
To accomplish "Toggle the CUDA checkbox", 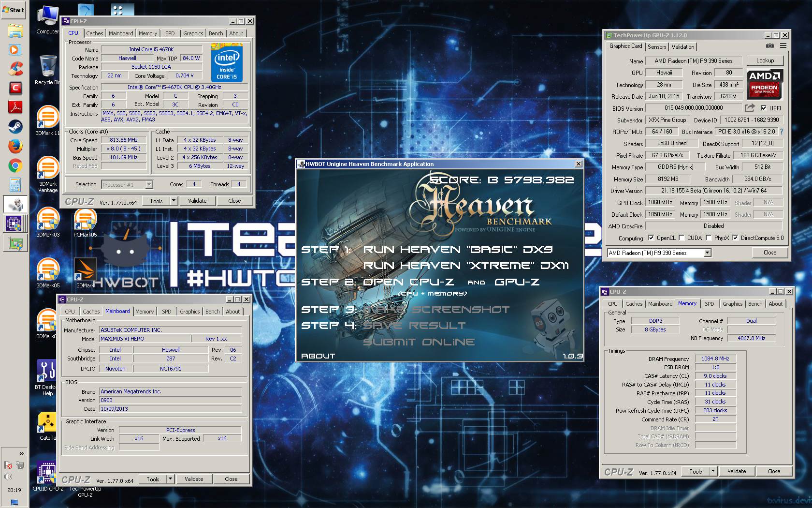I will (x=681, y=238).
